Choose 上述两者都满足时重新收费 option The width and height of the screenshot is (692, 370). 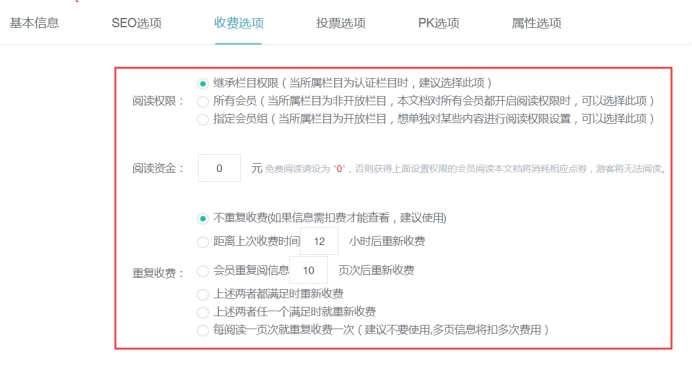pos(203,294)
